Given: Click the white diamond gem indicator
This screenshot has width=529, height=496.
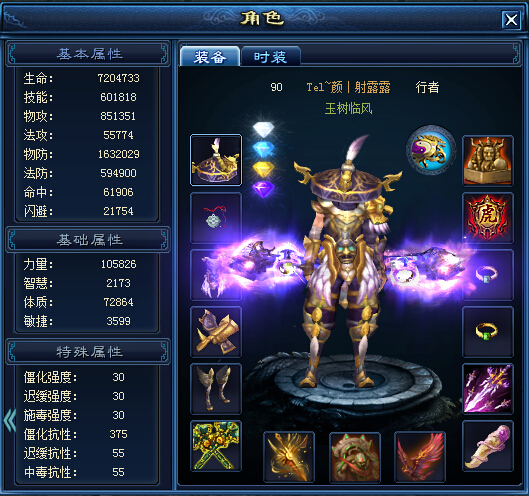Looking at the screenshot, I should point(264,129).
